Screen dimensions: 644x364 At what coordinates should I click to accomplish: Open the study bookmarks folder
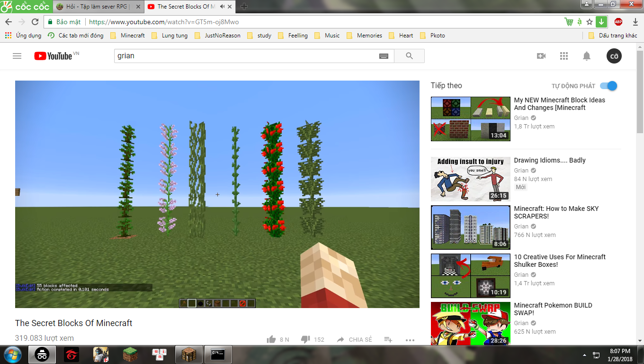[x=259, y=36]
